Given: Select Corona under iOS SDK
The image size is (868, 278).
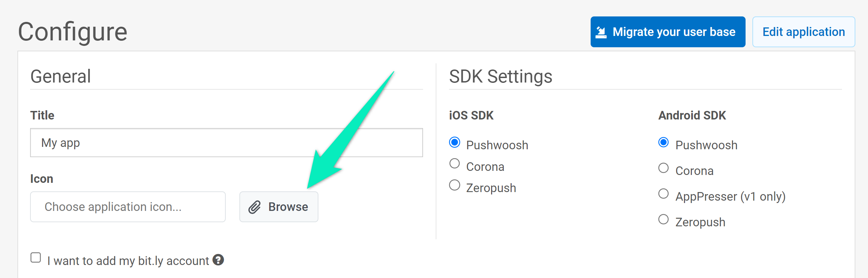Looking at the screenshot, I should point(455,164).
